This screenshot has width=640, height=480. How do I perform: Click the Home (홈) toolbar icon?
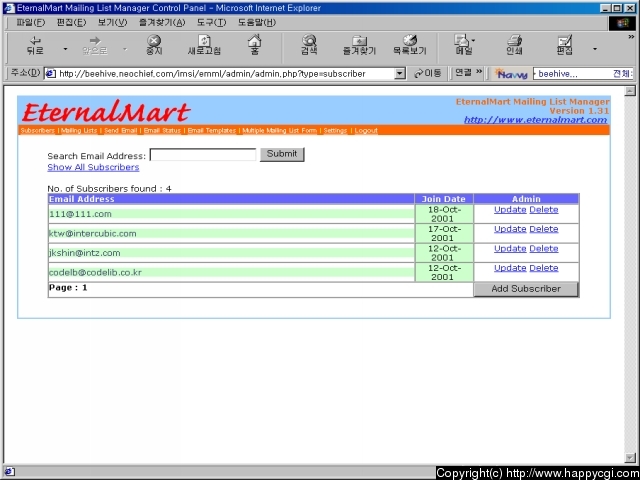[x=255, y=45]
